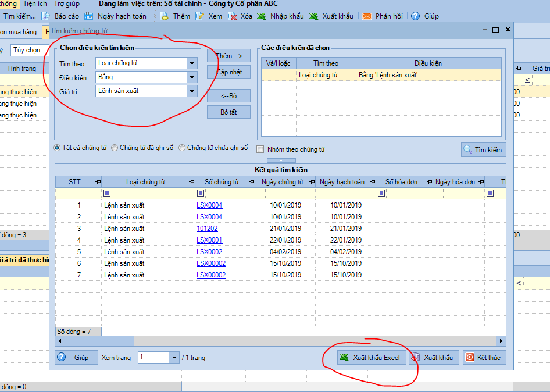Select Chứng từ chưa ghi sổ radio
The width and height of the screenshot is (550, 392).
click(x=182, y=148)
